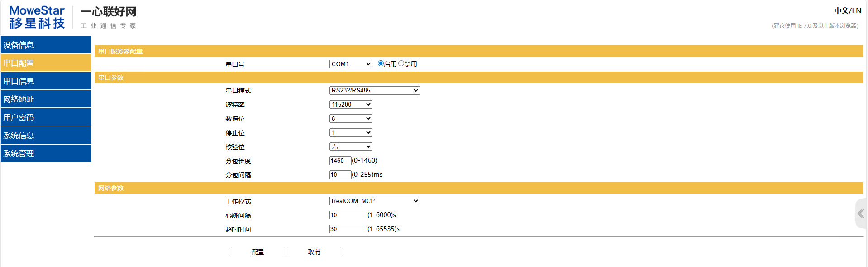Focus the 心跳间隔 input field

click(348, 215)
